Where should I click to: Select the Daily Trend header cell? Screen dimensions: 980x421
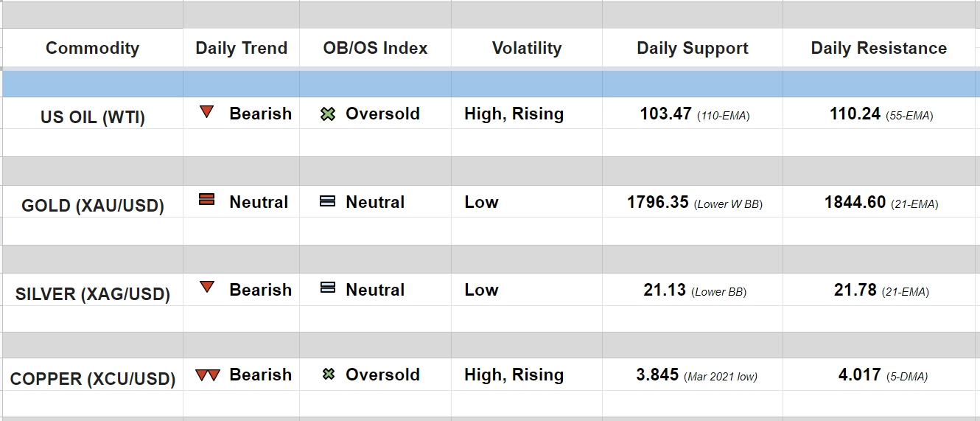click(x=241, y=49)
